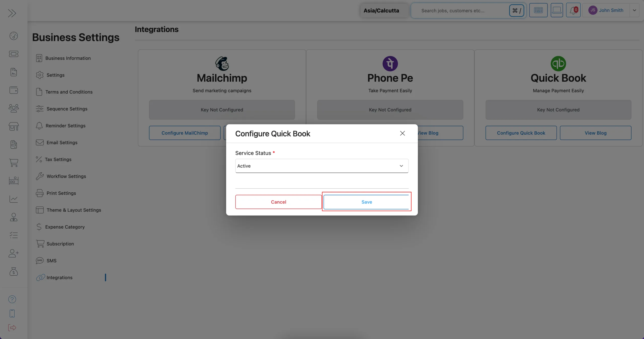Open the shopping cart icon in sidebar
The width and height of the screenshot is (644, 339).
coord(14,162)
